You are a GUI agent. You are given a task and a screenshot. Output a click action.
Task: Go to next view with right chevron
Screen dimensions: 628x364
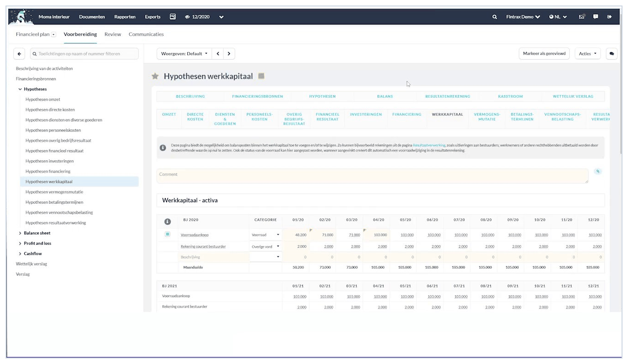229,54
